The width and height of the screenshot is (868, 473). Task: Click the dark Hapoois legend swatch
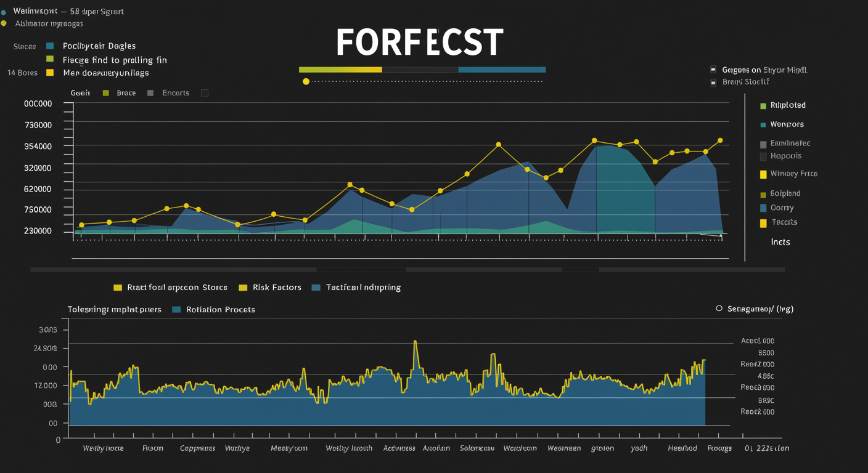(763, 156)
